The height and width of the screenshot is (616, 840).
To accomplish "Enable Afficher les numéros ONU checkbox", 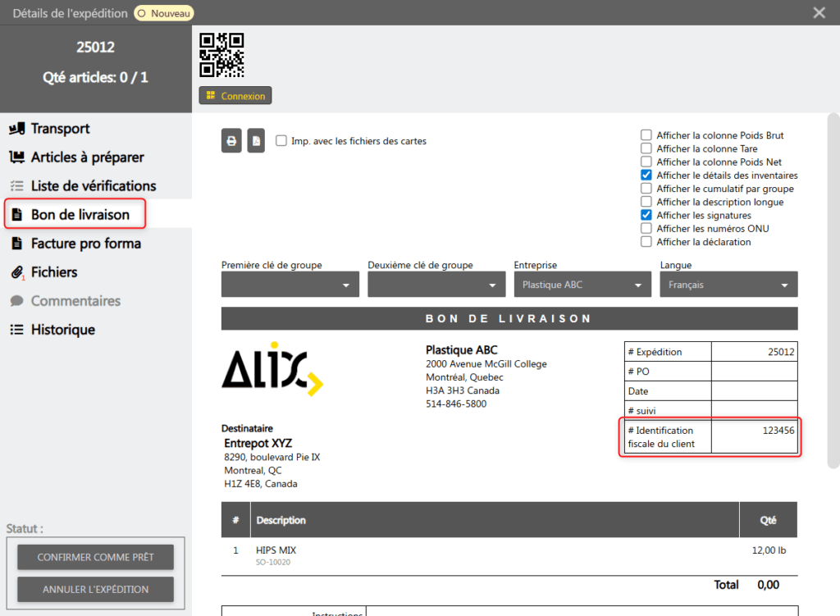I will click(646, 229).
